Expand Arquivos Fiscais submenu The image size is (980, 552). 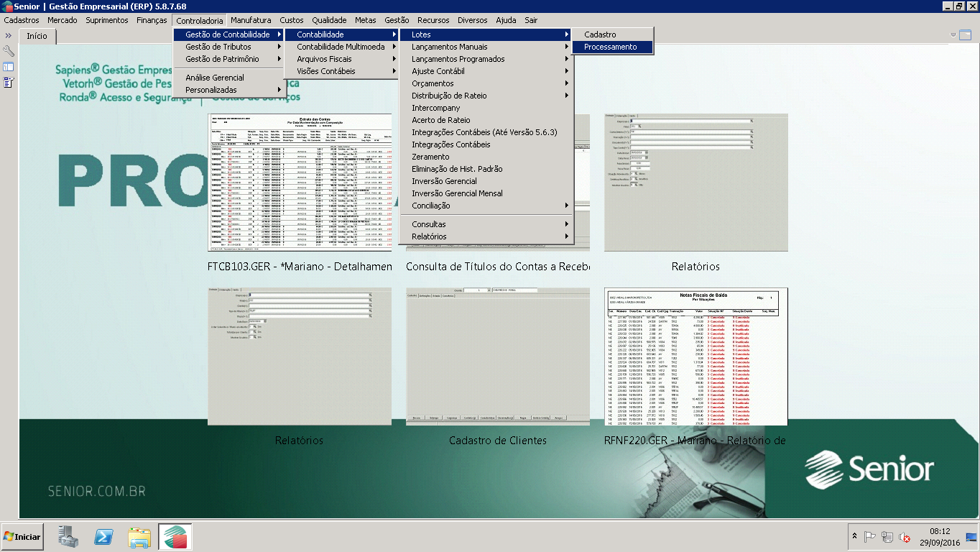click(342, 59)
